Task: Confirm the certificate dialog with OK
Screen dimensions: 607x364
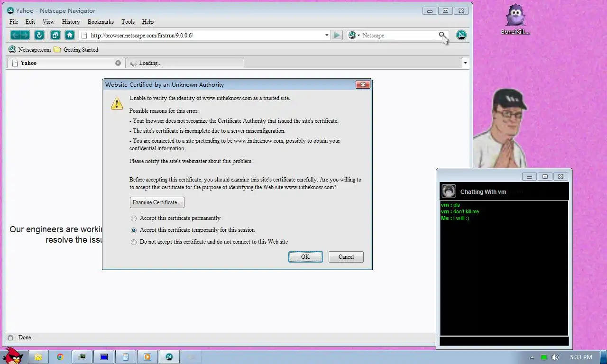Action: [x=305, y=257]
